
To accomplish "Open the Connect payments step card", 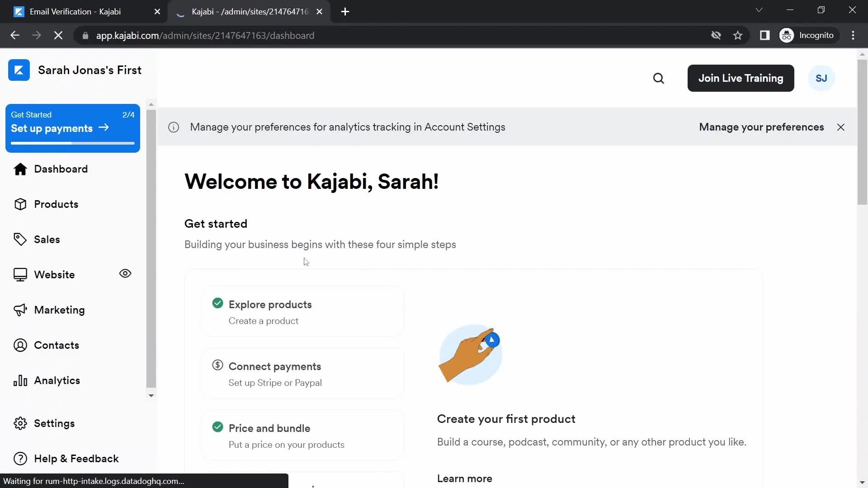I will [x=302, y=373].
